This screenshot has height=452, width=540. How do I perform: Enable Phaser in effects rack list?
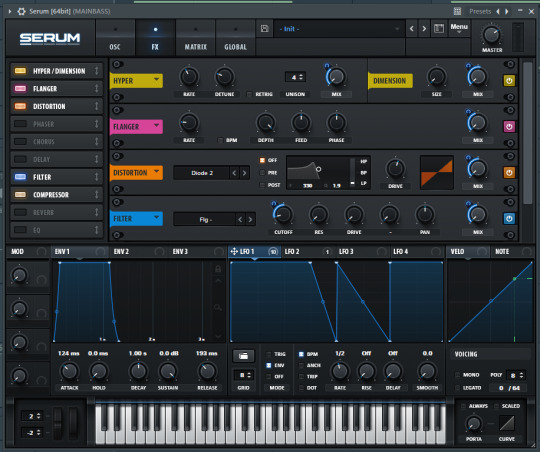20,124
